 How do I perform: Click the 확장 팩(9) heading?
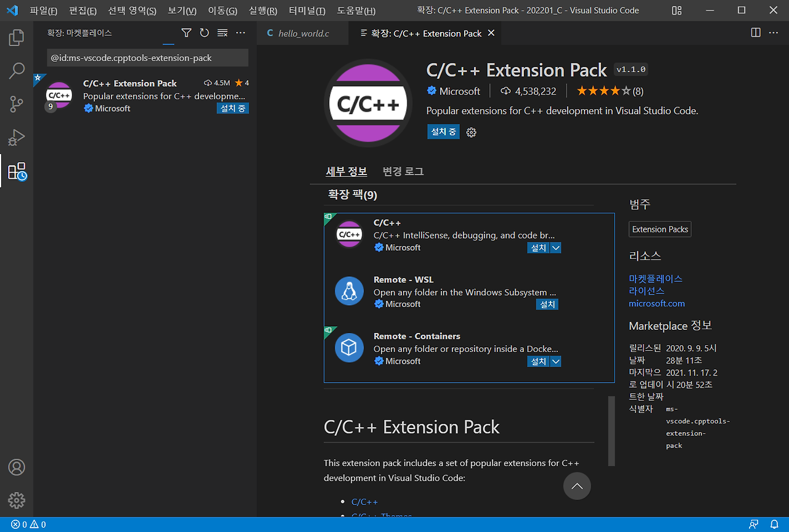353,195
